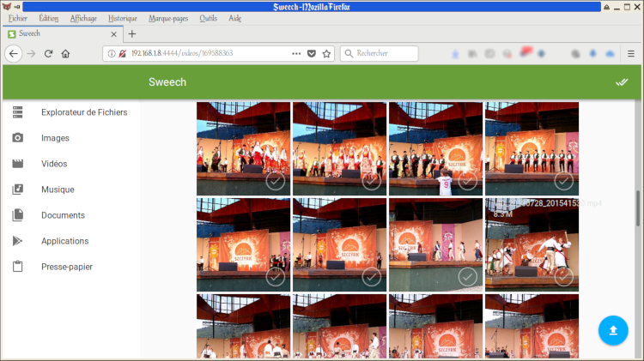Viewport: 644px width, 361px height.
Task: Click the blue upload floating button
Action: coord(613,330)
